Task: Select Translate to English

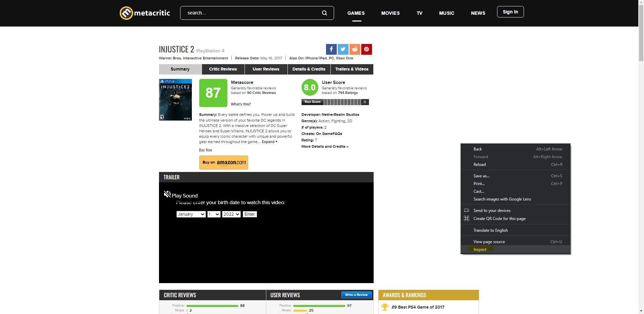Action: click(516, 230)
